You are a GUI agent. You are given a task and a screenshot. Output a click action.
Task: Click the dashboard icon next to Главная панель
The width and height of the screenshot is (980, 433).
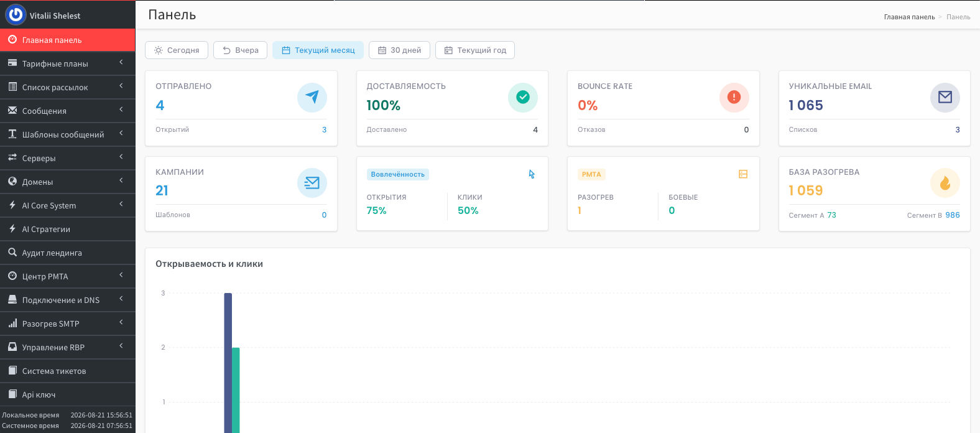[12, 39]
